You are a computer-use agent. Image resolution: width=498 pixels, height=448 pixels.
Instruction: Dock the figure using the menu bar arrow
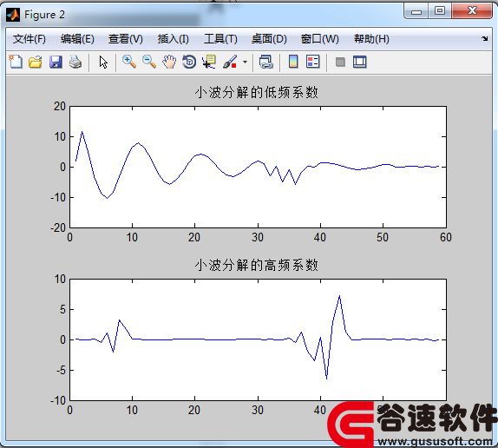click(485, 39)
